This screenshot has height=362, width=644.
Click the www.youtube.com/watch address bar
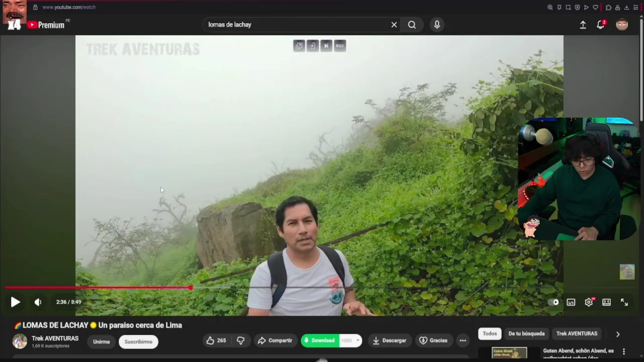tap(69, 7)
